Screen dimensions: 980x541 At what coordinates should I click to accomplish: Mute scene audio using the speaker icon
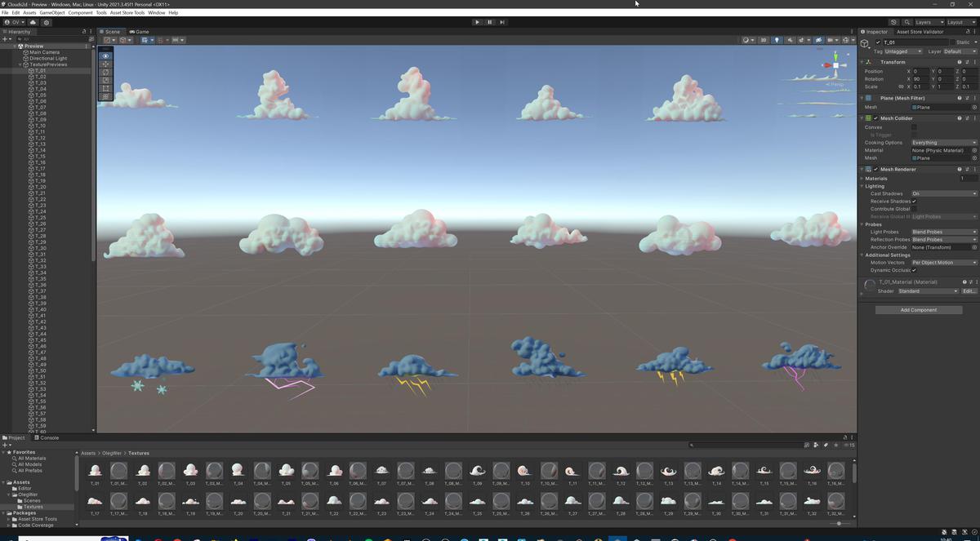791,40
